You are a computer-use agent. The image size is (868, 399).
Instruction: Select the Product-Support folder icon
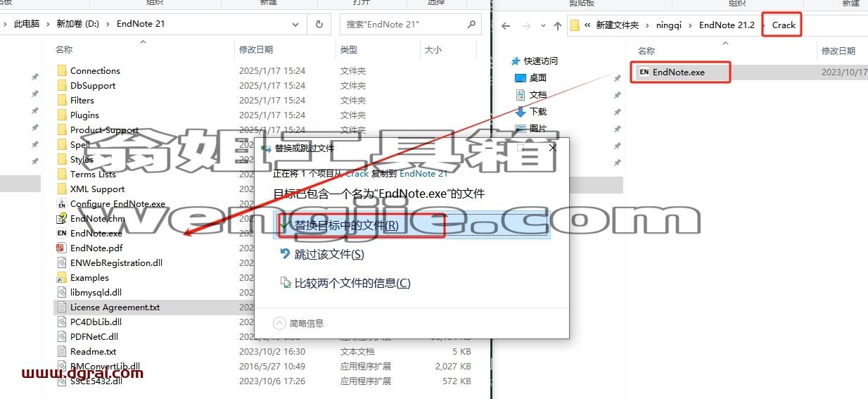click(62, 129)
